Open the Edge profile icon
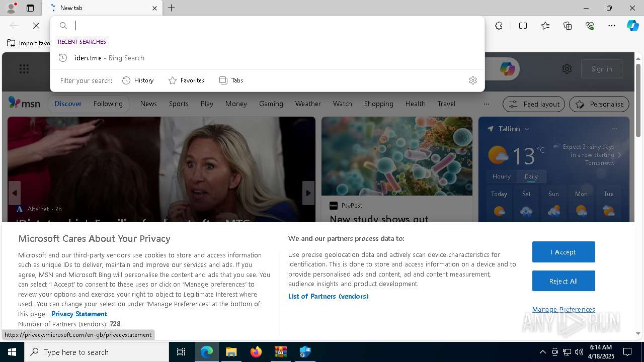The width and height of the screenshot is (644, 362). [x=11, y=8]
